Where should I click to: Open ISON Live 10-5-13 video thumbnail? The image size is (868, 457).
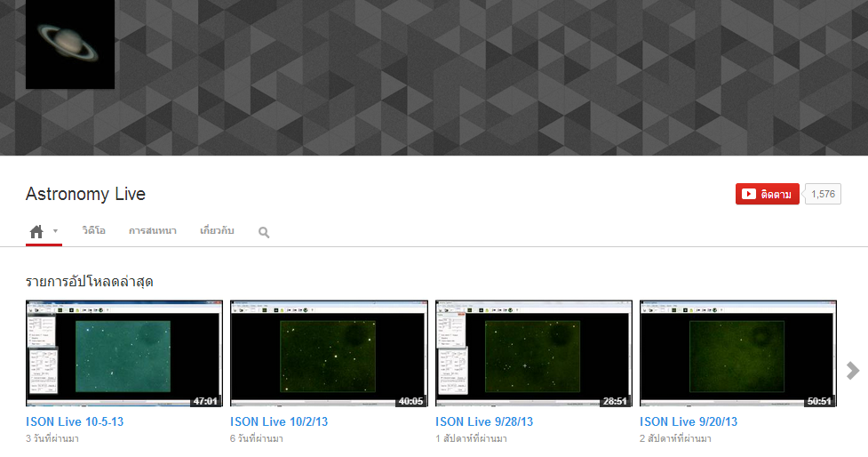[x=123, y=353]
